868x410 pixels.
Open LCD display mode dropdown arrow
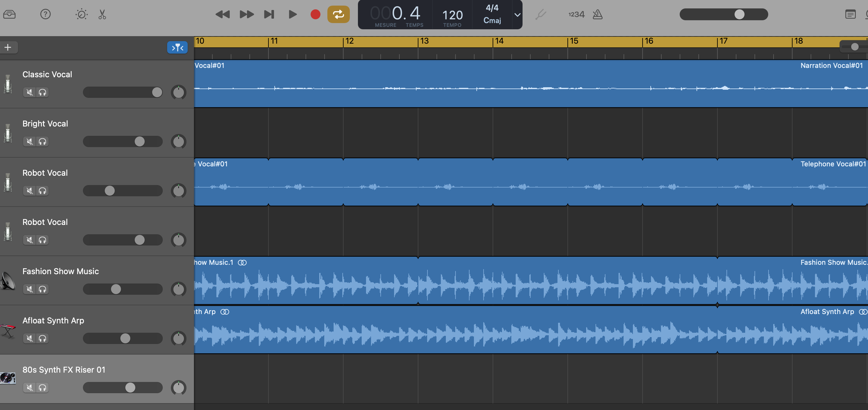coord(517,15)
